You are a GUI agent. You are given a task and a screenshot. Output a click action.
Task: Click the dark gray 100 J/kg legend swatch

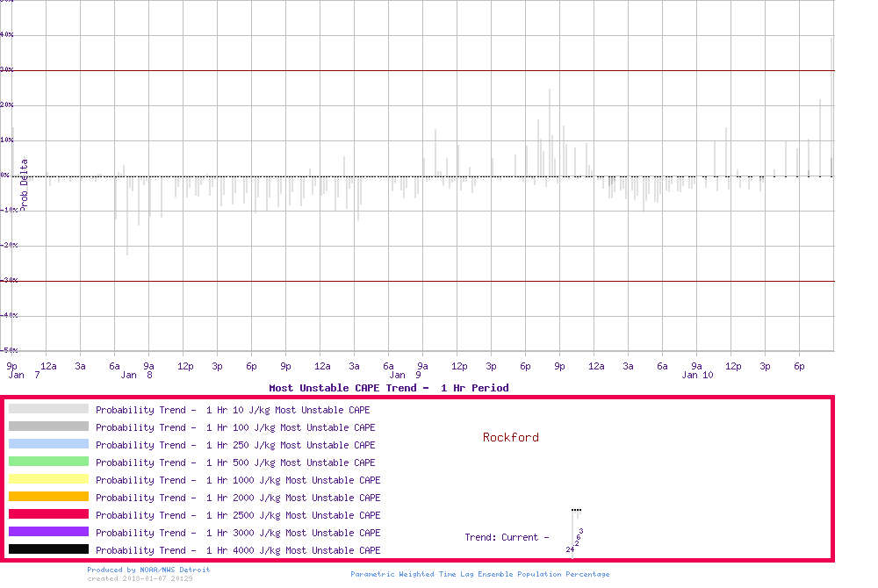coord(48,427)
